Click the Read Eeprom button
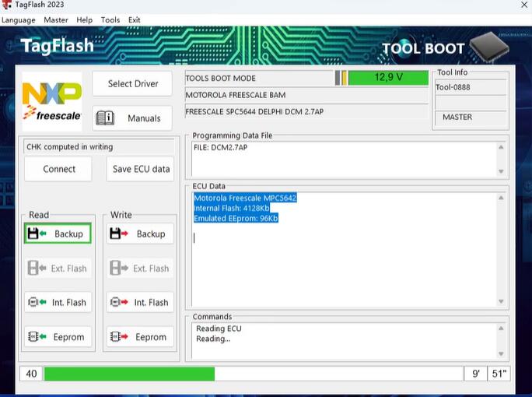Image resolution: width=532 pixels, height=397 pixels. coord(58,337)
